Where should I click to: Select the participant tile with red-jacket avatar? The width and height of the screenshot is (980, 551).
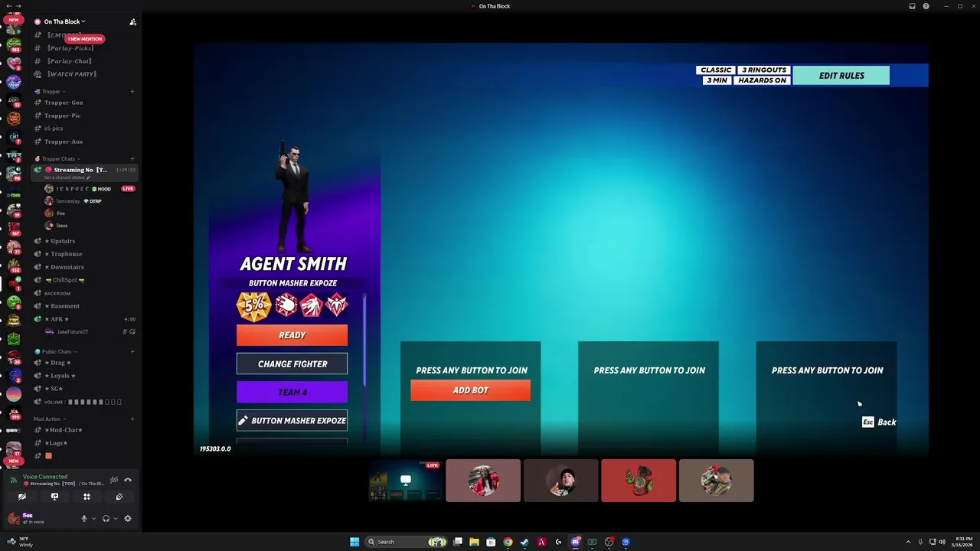pos(483,481)
